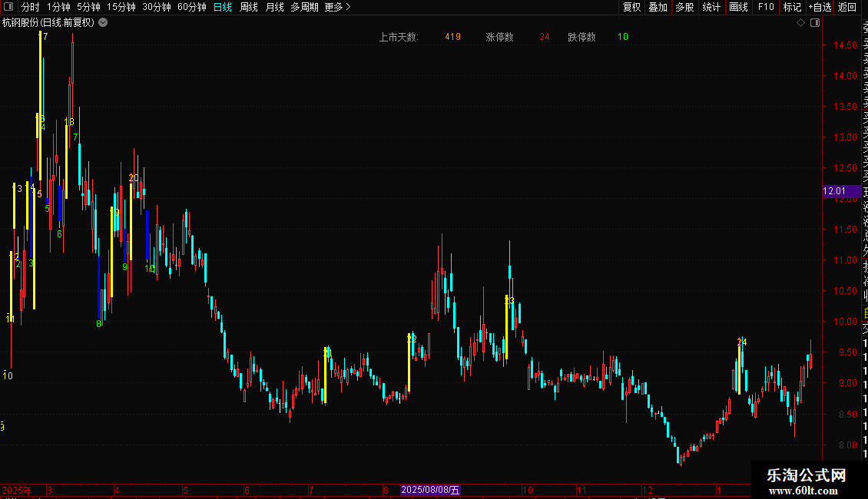Toggle the right panel layout icon
This screenshot has height=499, width=868.
click(815, 23)
